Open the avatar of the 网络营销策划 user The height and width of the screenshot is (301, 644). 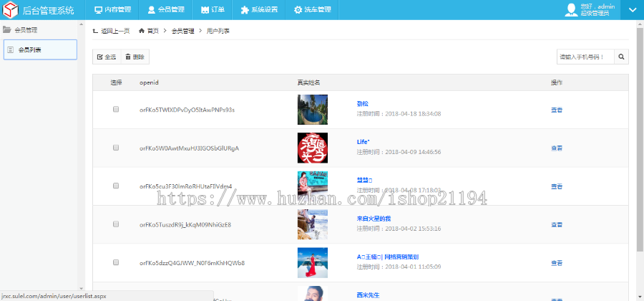pyautogui.click(x=313, y=263)
